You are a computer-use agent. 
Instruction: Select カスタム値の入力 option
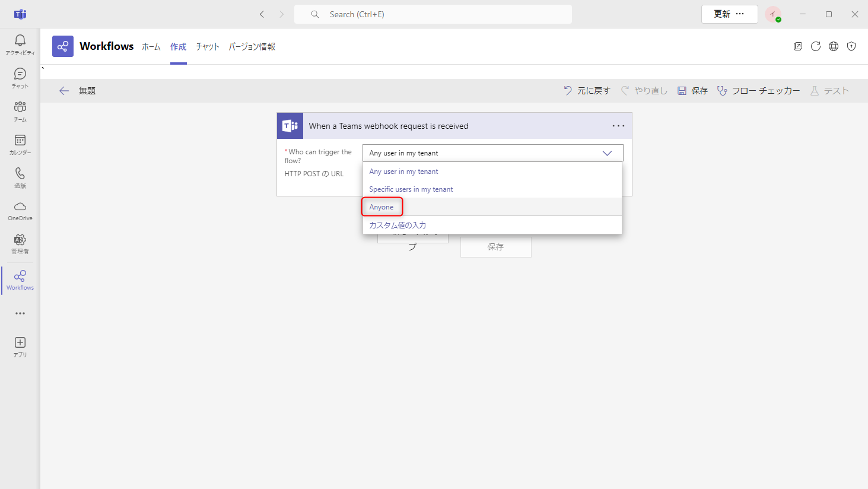492,225
